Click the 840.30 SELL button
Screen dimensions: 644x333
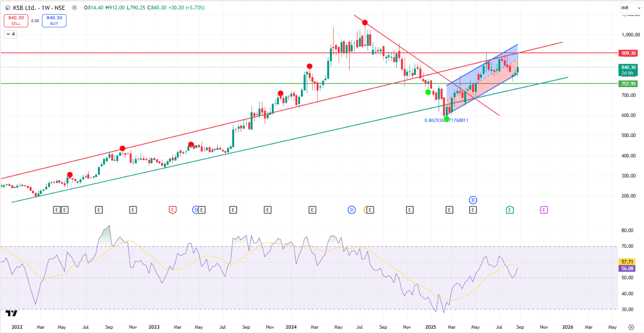pyautogui.click(x=16, y=20)
